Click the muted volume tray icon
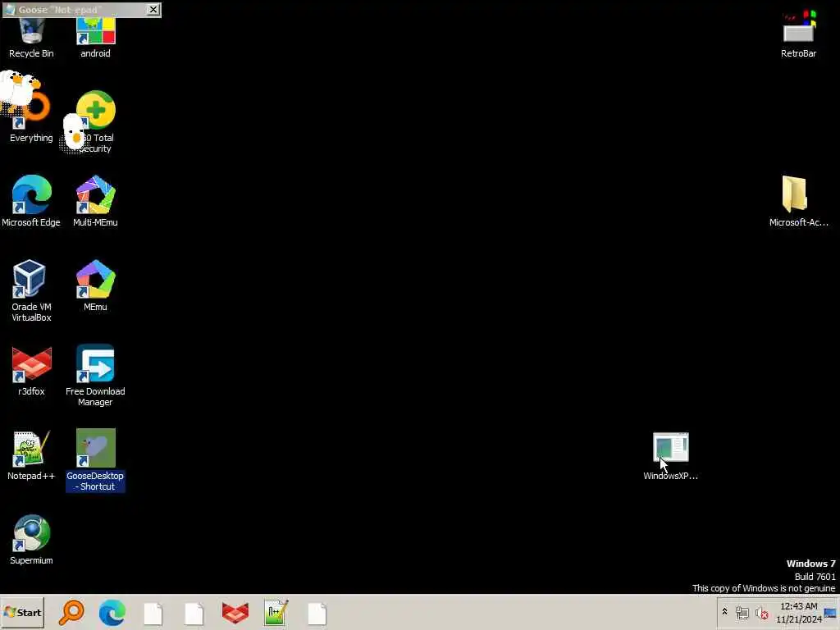The width and height of the screenshot is (840, 630). click(761, 613)
